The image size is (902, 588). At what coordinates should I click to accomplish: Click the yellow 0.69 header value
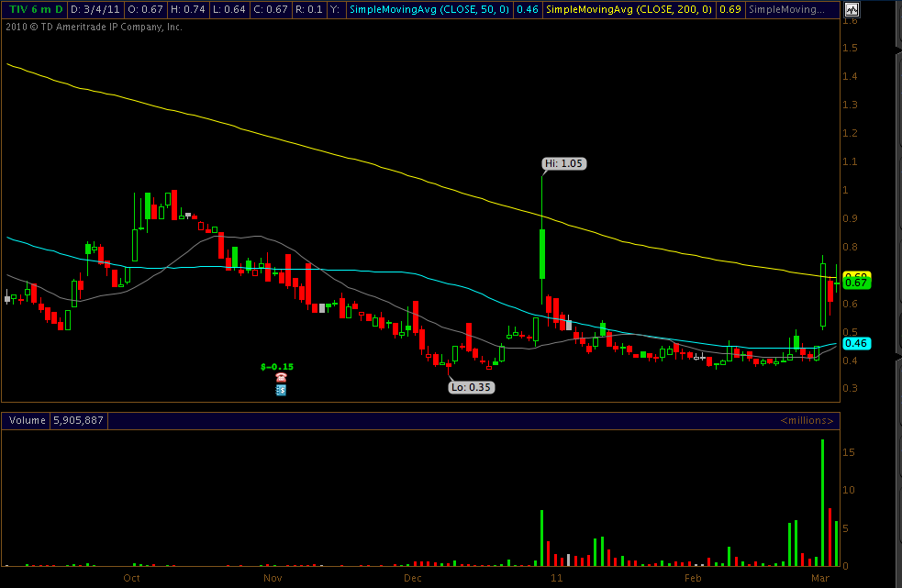(730, 10)
